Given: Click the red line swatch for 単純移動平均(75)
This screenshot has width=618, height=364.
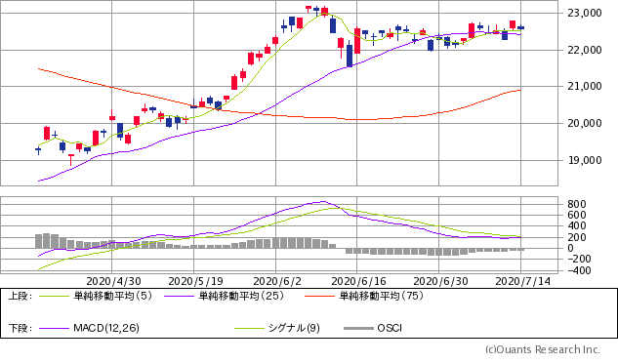Looking at the screenshot, I should (319, 297).
